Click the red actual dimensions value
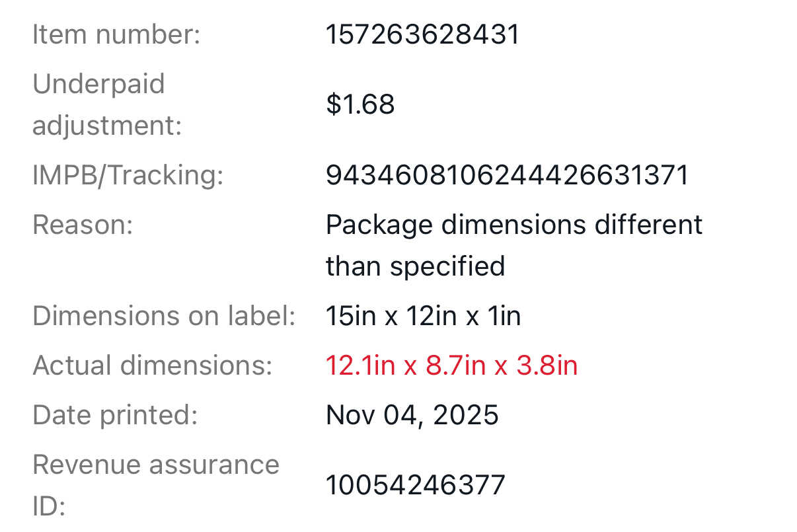This screenshot has width=797, height=532. coord(451,365)
